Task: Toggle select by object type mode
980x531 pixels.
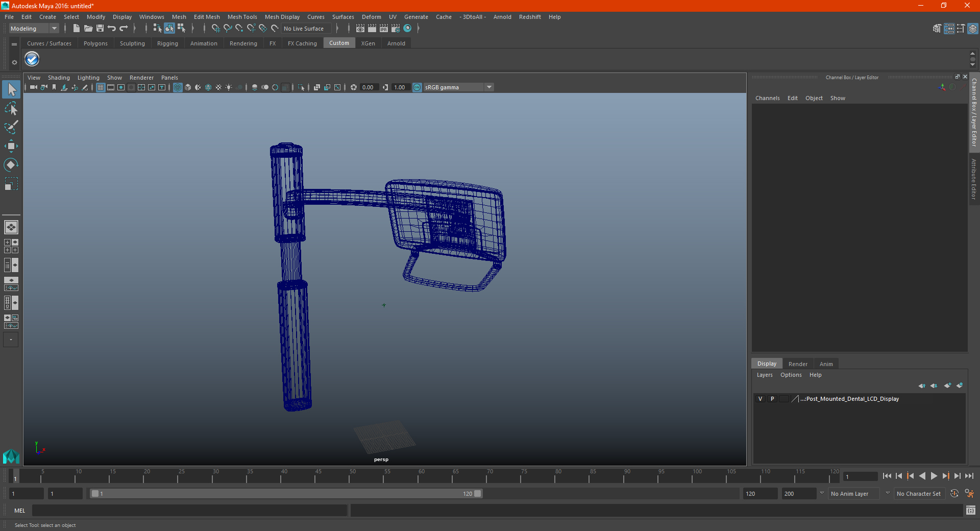Action: pos(169,29)
